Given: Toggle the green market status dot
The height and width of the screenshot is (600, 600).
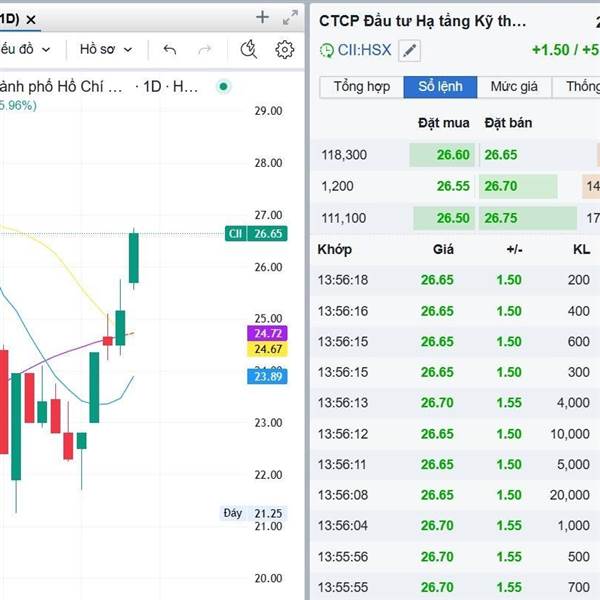Looking at the screenshot, I should (224, 87).
